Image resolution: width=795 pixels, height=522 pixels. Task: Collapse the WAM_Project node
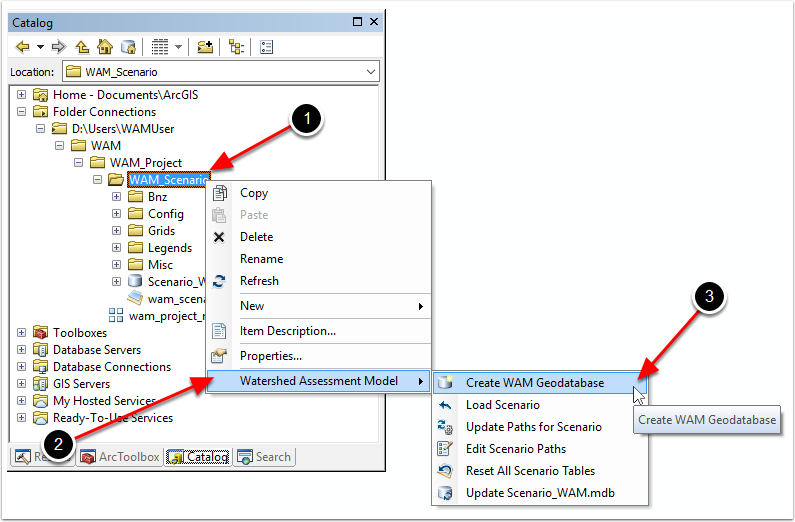78,163
